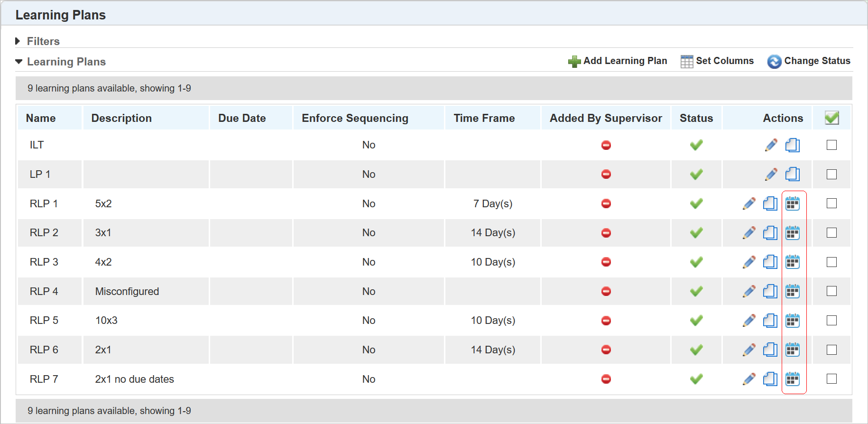Check the box for RLP 7
Image resolution: width=868 pixels, height=424 pixels.
pos(831,379)
